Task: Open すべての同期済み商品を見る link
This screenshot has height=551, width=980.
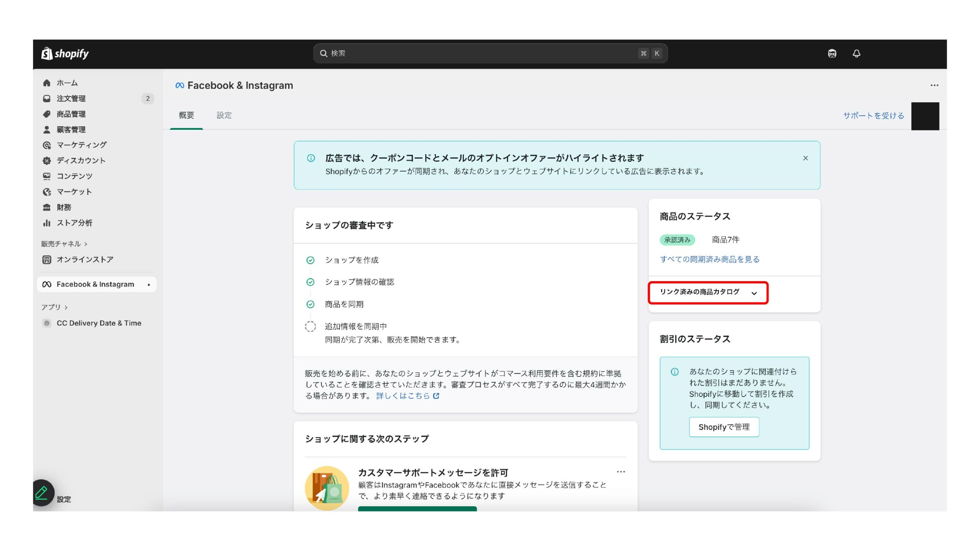Action: click(709, 259)
